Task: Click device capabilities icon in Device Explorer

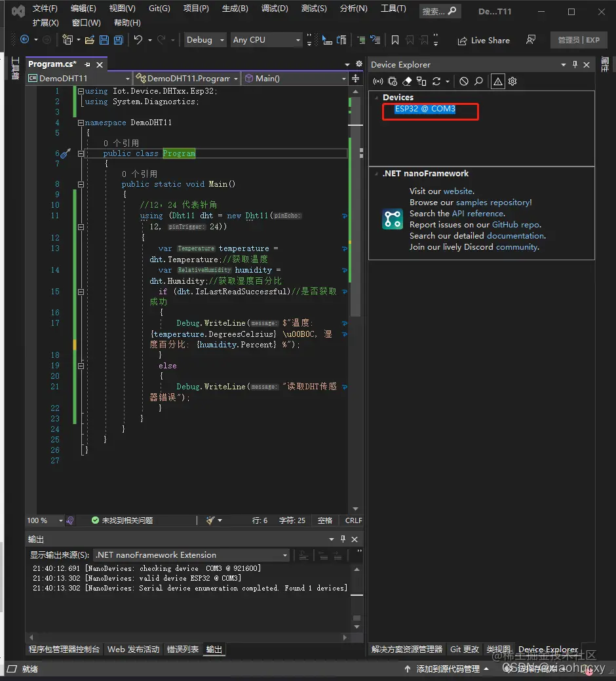Action: click(393, 81)
